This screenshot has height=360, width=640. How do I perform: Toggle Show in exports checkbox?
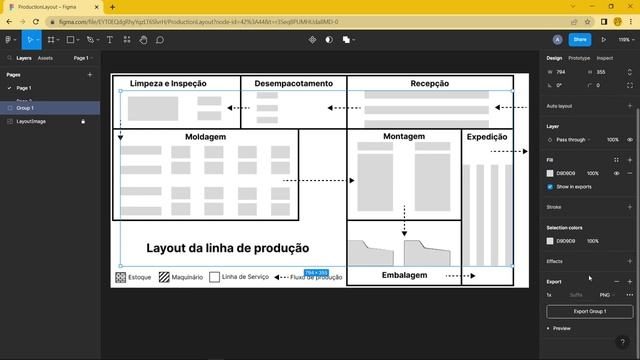pos(550,187)
